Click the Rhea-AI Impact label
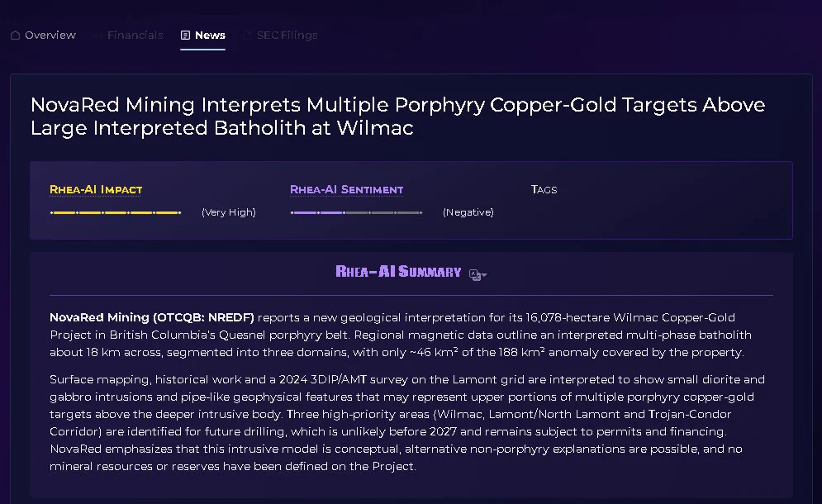822x504 pixels. coord(96,189)
